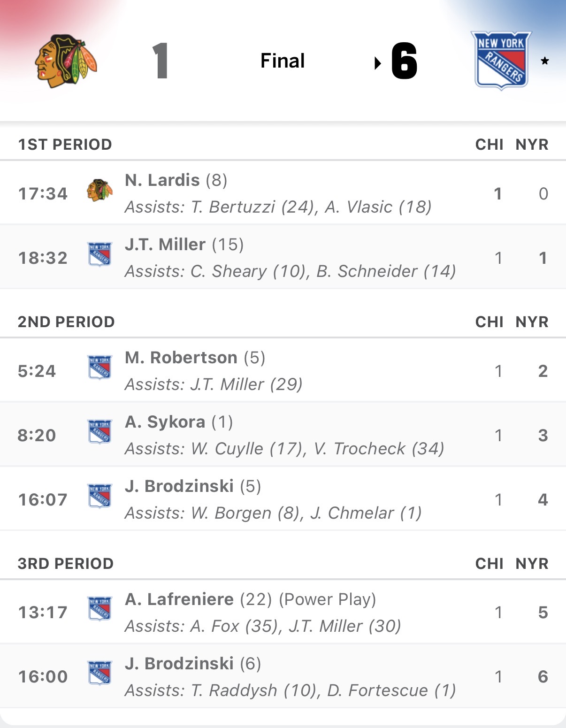Viewport: 566px width, 728px height.
Task: Click the Blackhawks score of 1
Action: [160, 61]
